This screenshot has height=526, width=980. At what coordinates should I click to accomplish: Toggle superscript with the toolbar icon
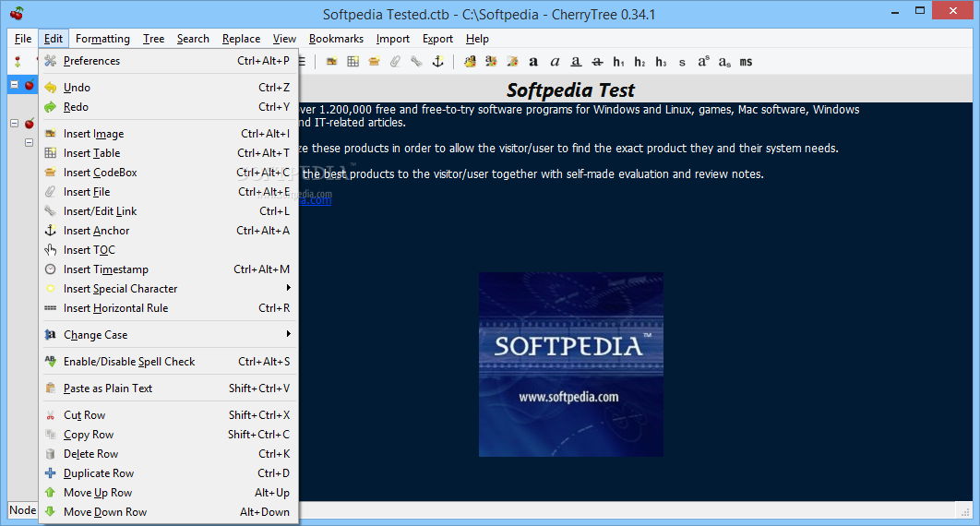click(704, 61)
